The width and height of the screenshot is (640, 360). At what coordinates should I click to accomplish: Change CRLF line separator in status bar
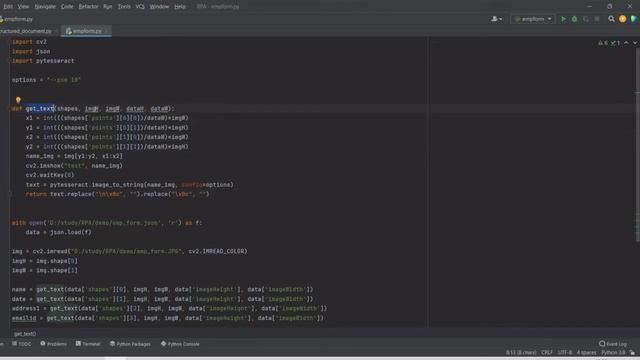[547, 353]
